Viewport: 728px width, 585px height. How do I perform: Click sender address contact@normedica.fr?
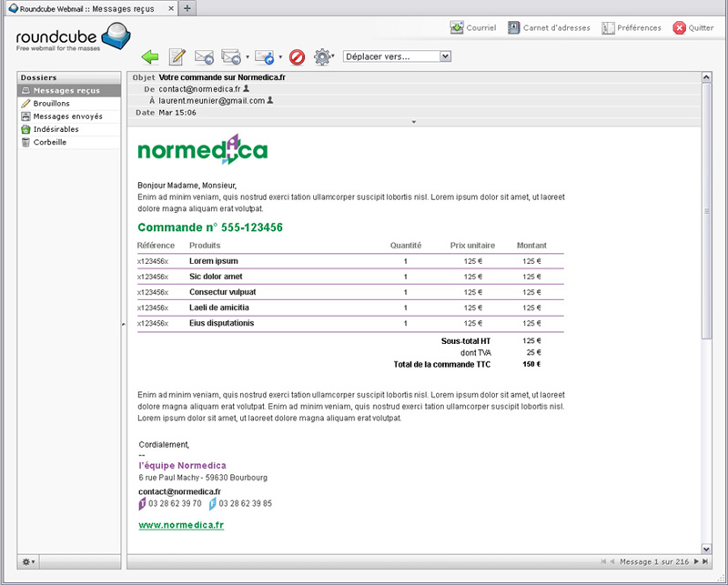tap(199, 88)
